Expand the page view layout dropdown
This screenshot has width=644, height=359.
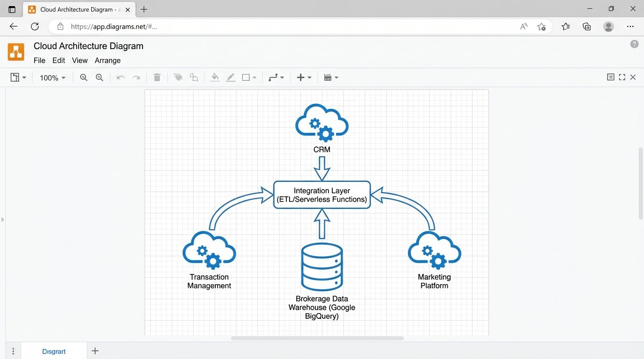point(18,78)
